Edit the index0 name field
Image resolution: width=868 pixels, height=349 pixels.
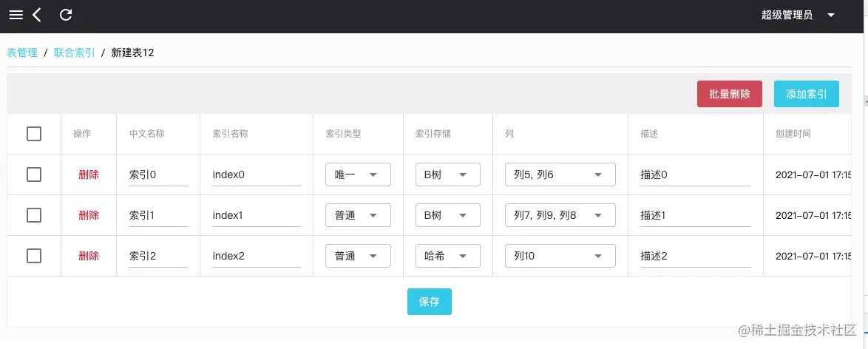tap(257, 174)
